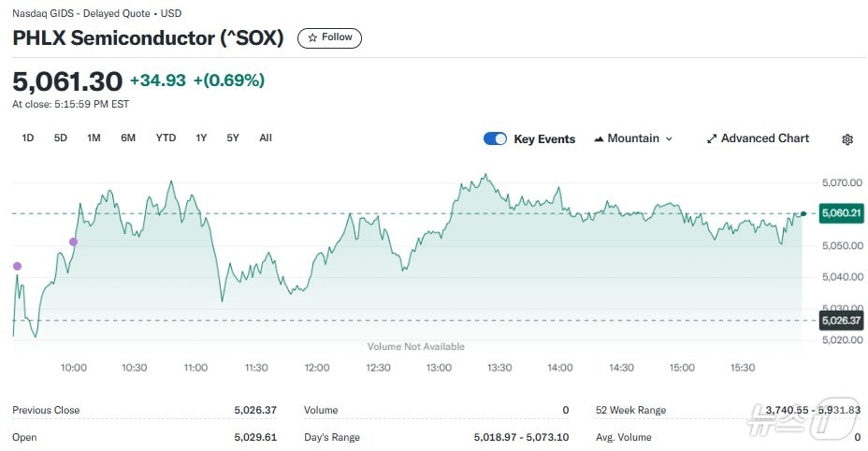Click the purple key event marker near 10:00
Screen dimensions: 868x451
click(x=73, y=242)
